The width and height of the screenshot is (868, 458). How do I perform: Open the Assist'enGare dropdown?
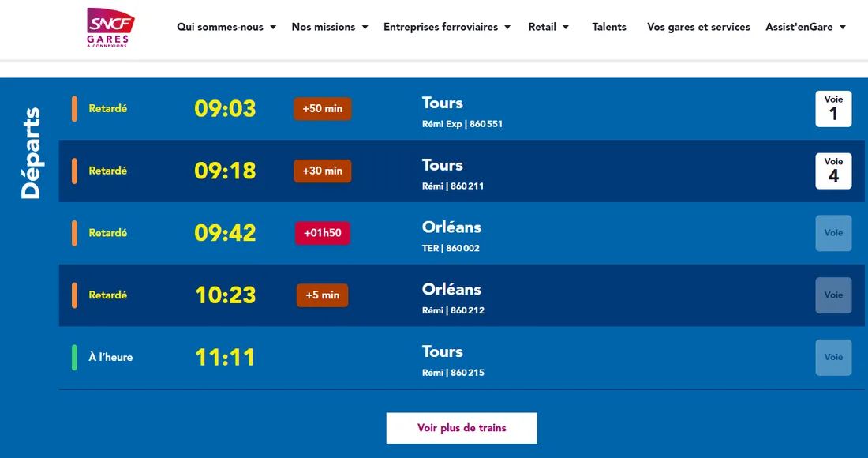point(806,26)
